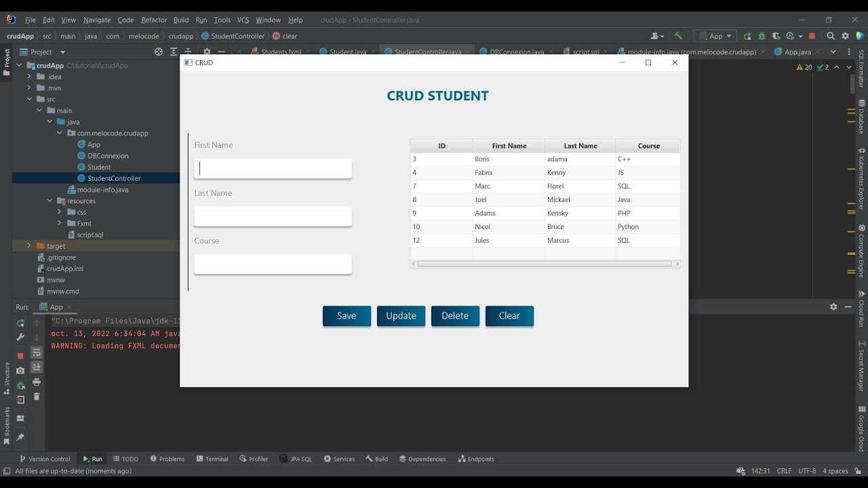The image size is (868, 488).
Task: Toggle the Structure tool window button
Action: coord(6,378)
